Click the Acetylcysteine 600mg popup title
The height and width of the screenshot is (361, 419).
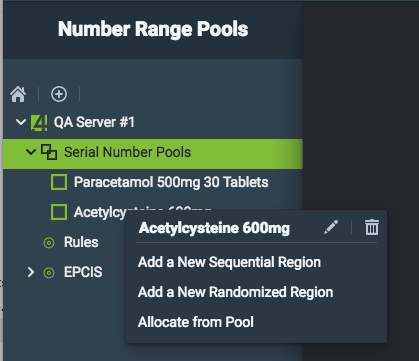point(214,228)
